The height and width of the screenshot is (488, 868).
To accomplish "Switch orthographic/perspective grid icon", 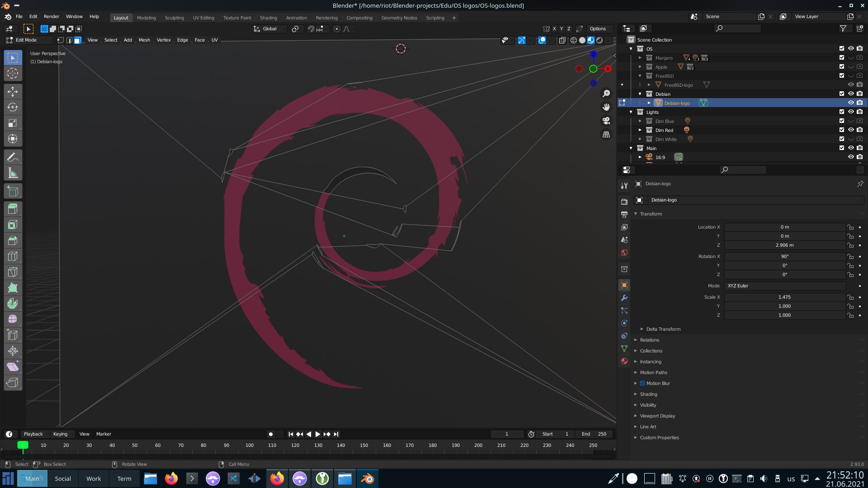I will [606, 135].
